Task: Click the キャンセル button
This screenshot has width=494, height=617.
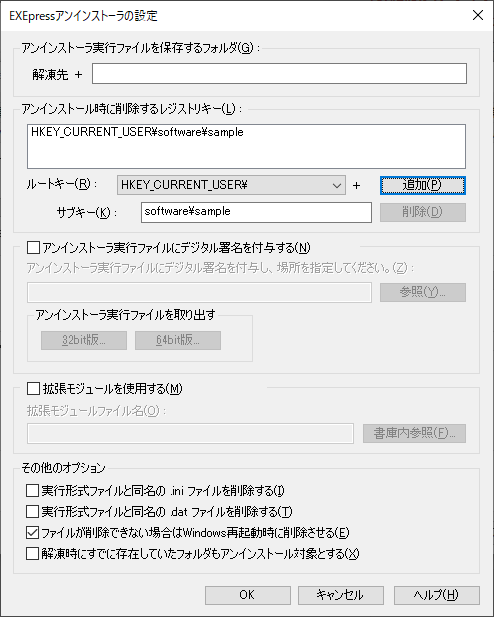Action: [x=340, y=595]
